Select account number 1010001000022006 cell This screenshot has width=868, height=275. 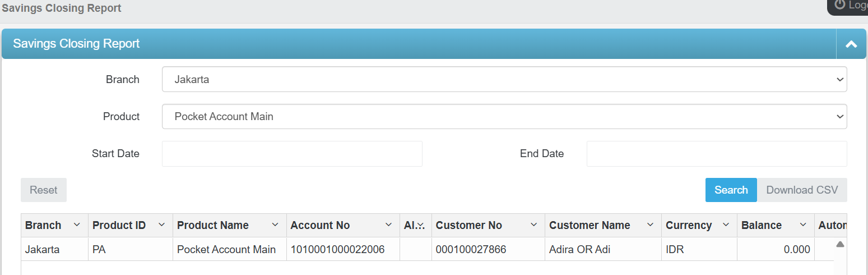coord(337,249)
